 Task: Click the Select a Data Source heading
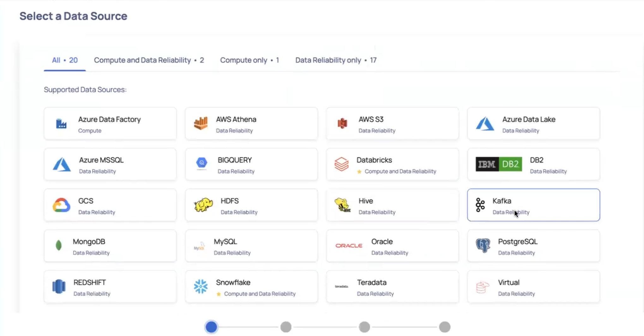pos(73,16)
